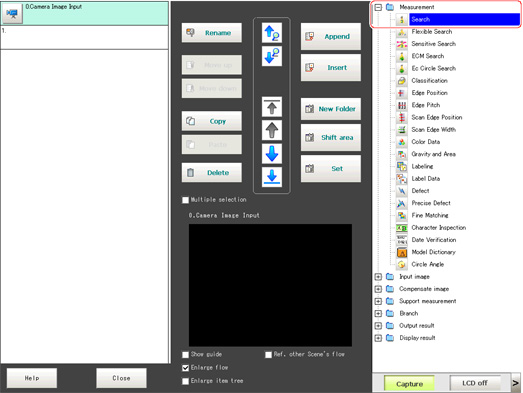This screenshot has height=393, width=523.
Task: Click the Shift area button
Action: [331, 137]
